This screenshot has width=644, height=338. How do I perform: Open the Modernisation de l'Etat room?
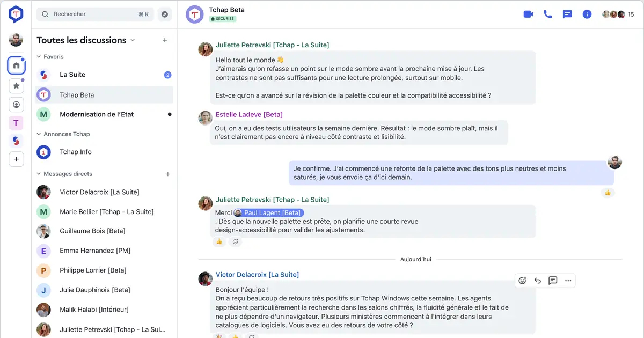point(104,114)
